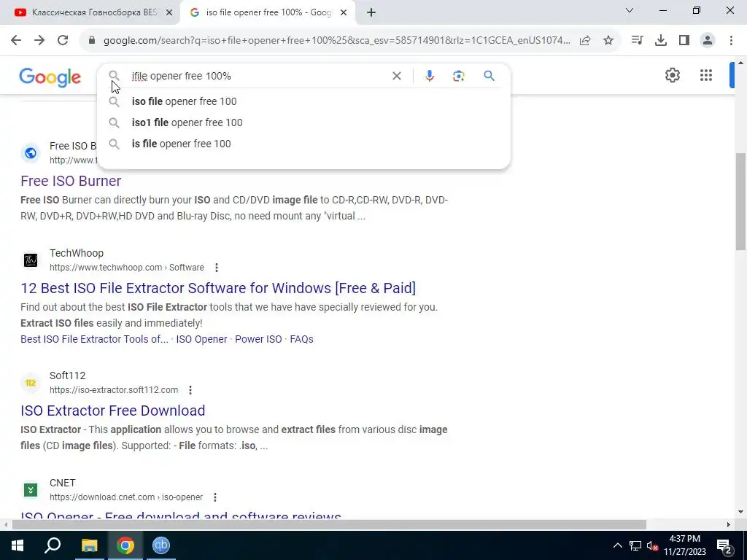The height and width of the screenshot is (560, 747).
Task: Open ISO Extractor Free Download result
Action: (x=113, y=411)
